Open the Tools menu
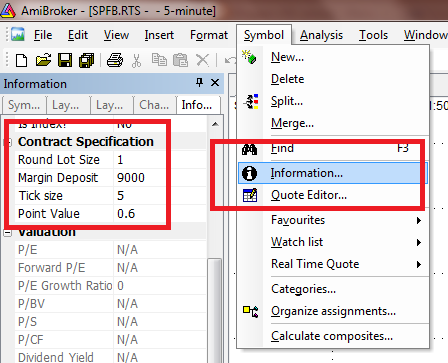This screenshot has height=363, width=448. pyautogui.click(x=373, y=35)
